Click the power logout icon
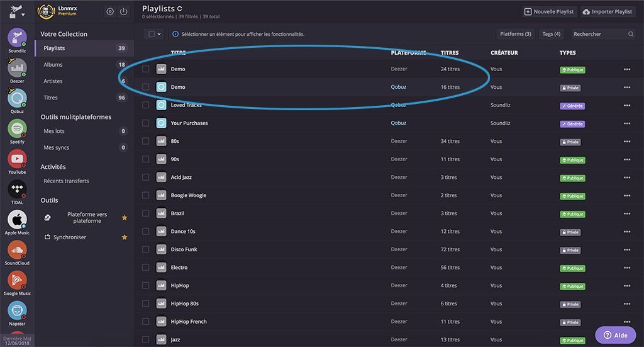Image resolution: width=644 pixels, height=347 pixels. click(124, 12)
